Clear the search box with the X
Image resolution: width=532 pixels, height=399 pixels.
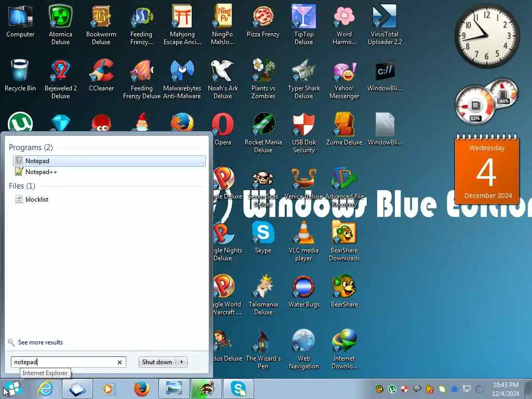(119, 362)
